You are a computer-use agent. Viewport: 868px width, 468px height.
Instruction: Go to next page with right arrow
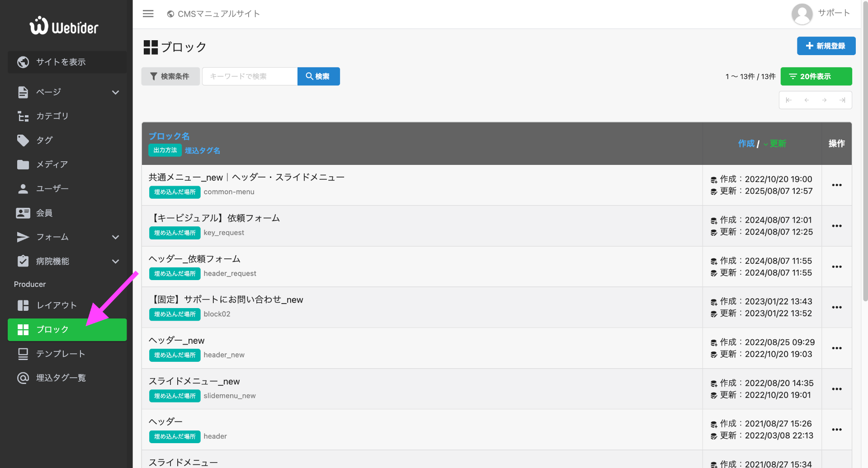(x=825, y=100)
